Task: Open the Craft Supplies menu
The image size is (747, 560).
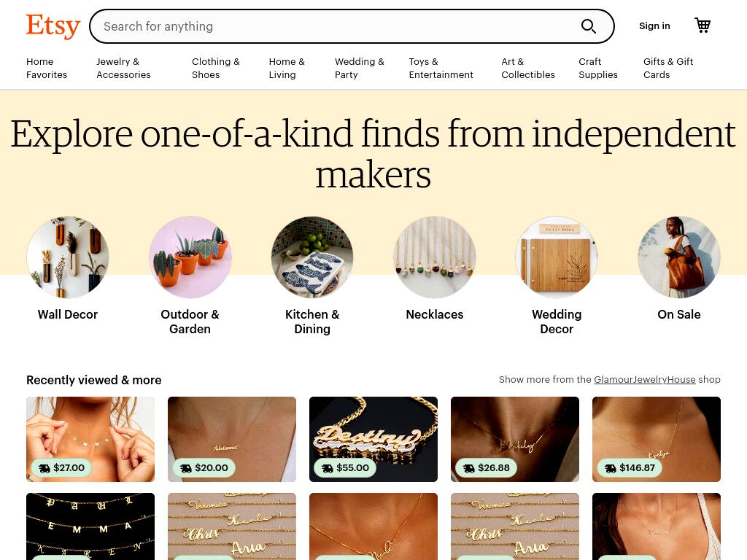Action: click(598, 68)
